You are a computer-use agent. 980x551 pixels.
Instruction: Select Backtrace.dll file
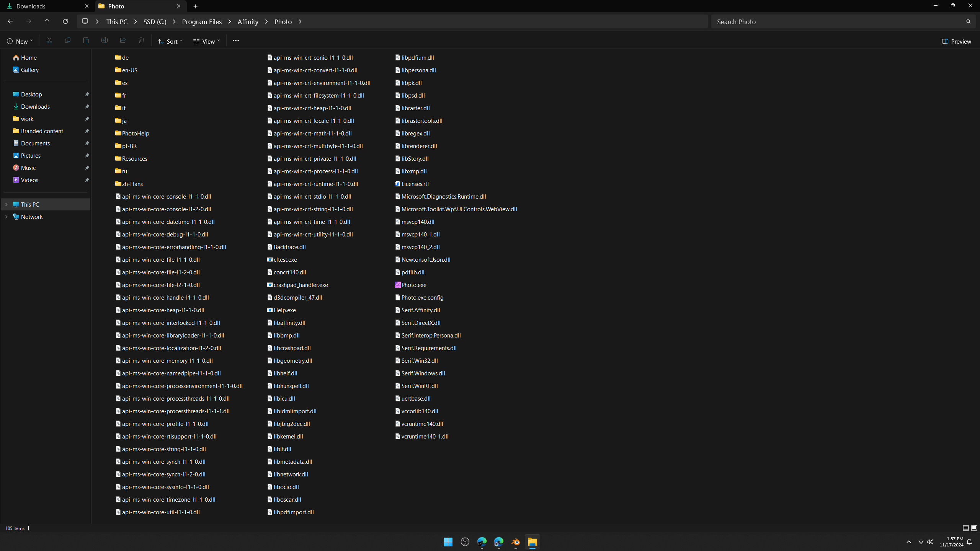(x=286, y=247)
